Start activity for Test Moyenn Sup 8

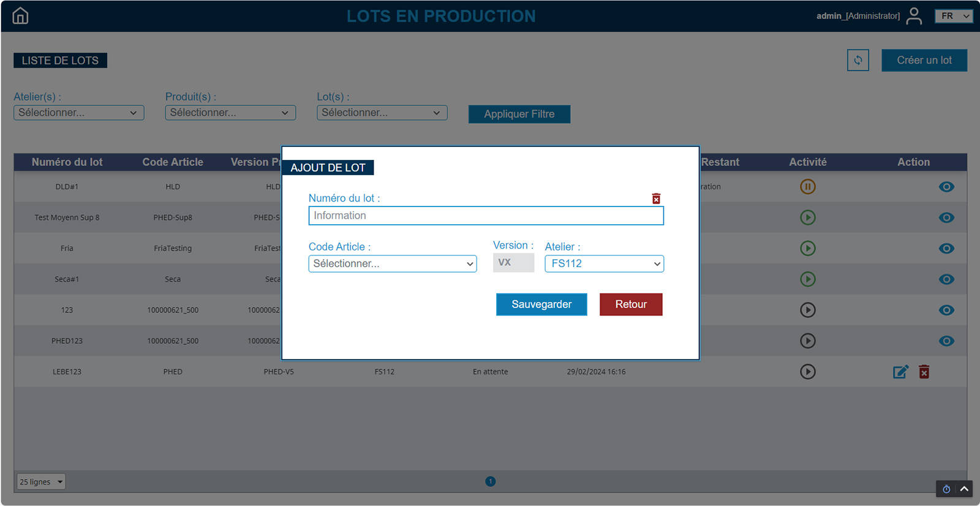808,217
